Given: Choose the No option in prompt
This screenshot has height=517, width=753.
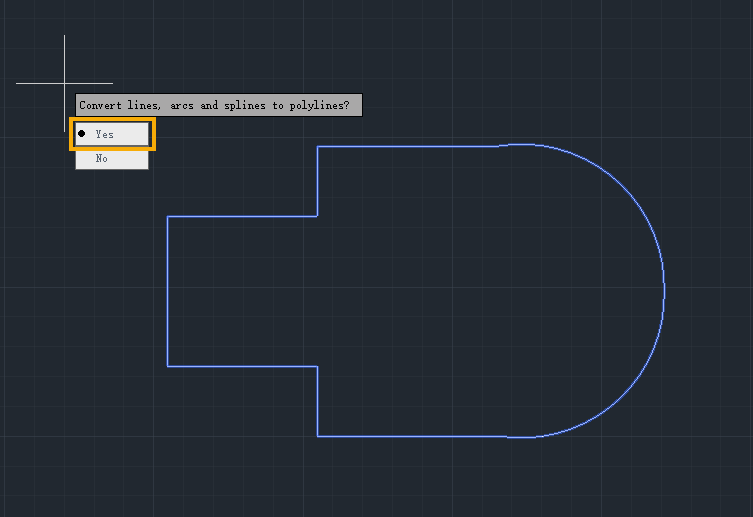Looking at the screenshot, I should coord(112,159).
